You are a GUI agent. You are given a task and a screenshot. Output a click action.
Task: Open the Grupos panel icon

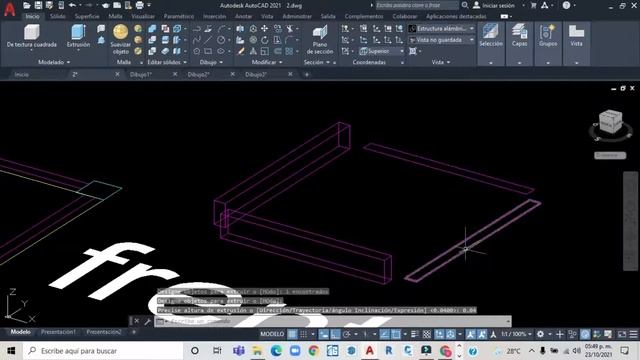(548, 32)
